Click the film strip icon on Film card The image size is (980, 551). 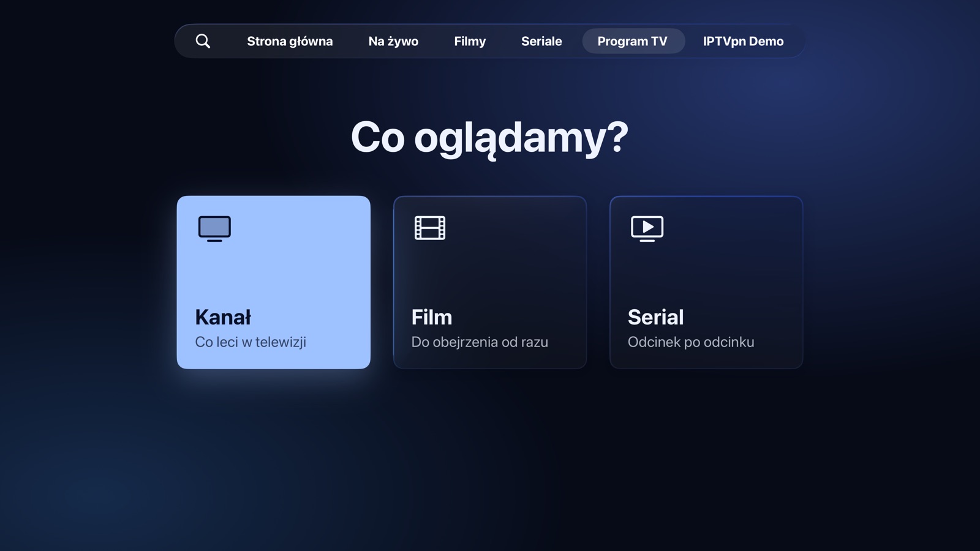click(430, 228)
